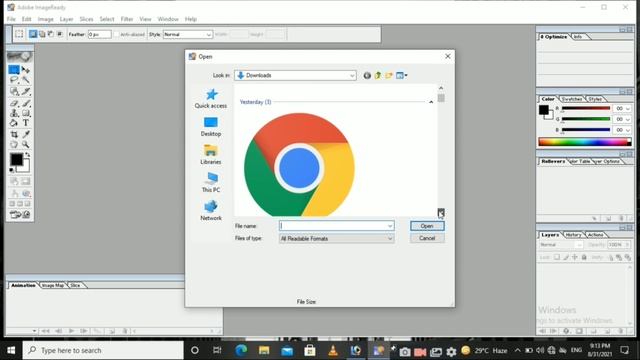Viewport: 640px width, 360px height.
Task: Select the Eyedropper tool
Action: pyautogui.click(x=26, y=134)
